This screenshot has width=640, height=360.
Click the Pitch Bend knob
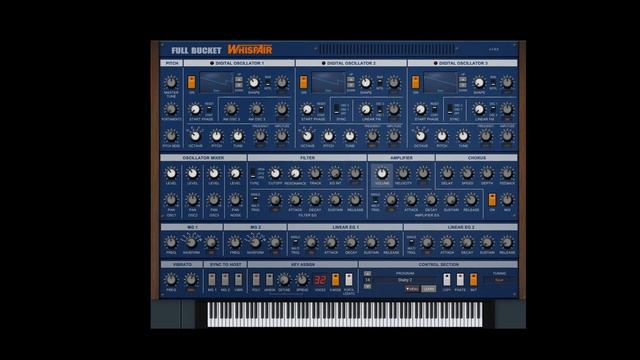(171, 136)
